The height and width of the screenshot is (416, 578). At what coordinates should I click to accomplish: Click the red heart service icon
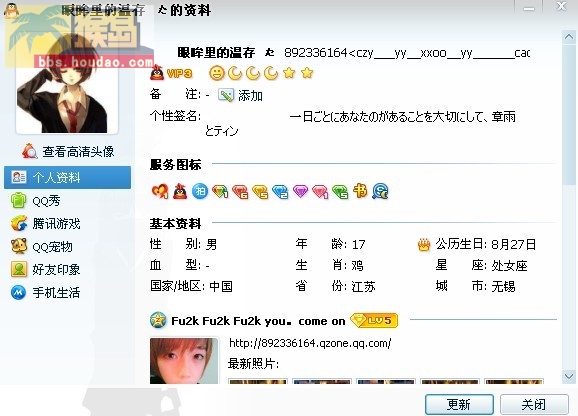click(160, 191)
